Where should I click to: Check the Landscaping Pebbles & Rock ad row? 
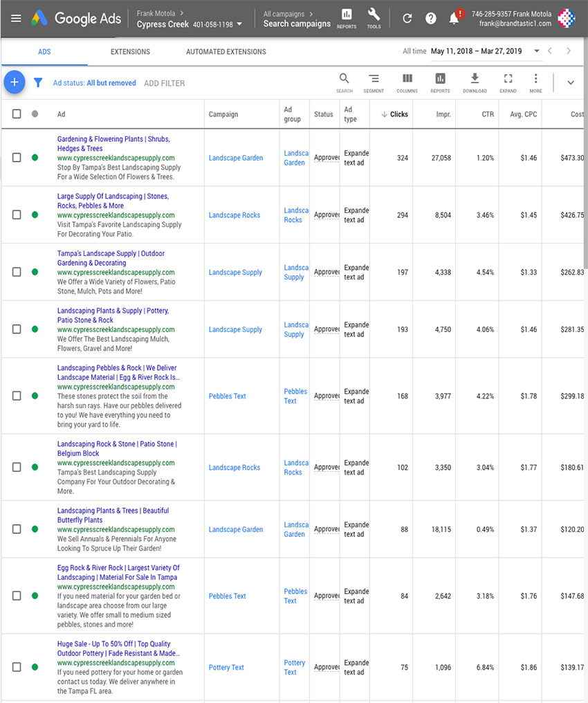pyautogui.click(x=17, y=396)
